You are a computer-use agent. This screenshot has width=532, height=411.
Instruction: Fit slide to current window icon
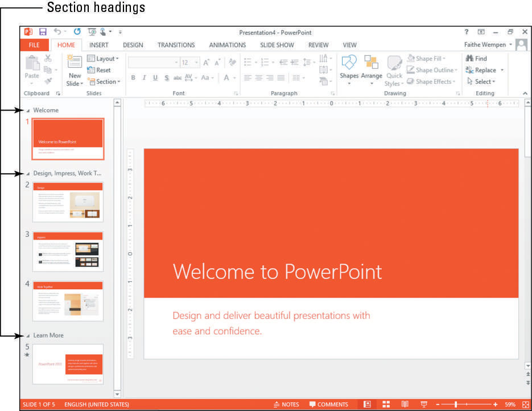[525, 404]
